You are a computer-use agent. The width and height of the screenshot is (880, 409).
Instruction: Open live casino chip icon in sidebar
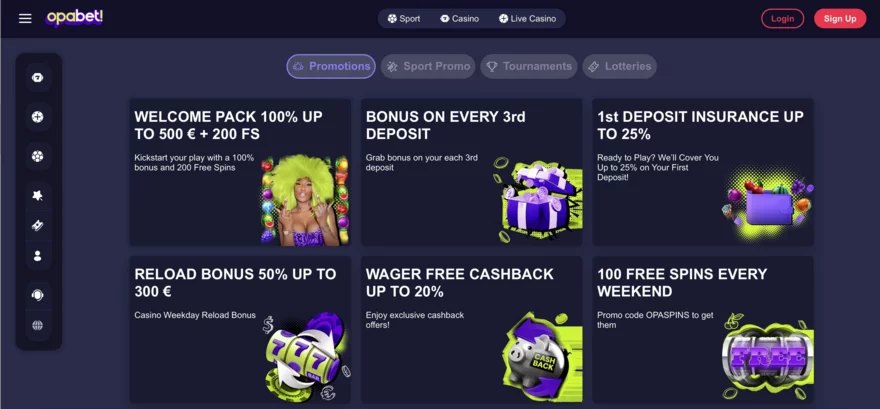[x=38, y=117]
